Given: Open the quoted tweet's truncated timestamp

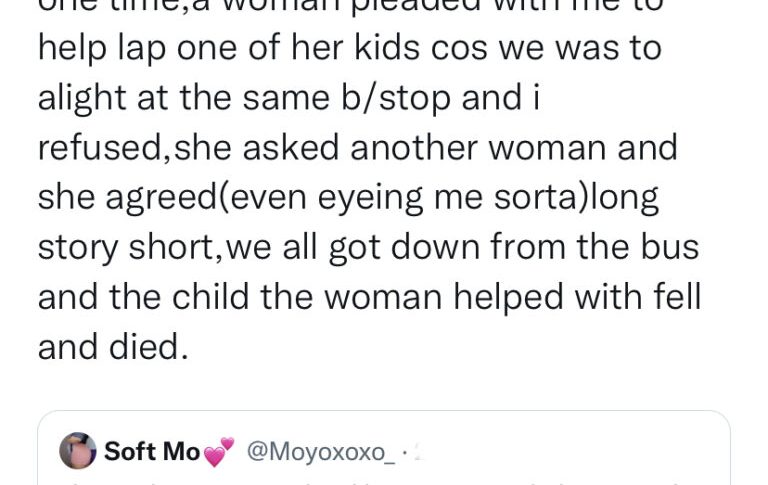Looking at the screenshot, I should pyautogui.click(x=412, y=452).
